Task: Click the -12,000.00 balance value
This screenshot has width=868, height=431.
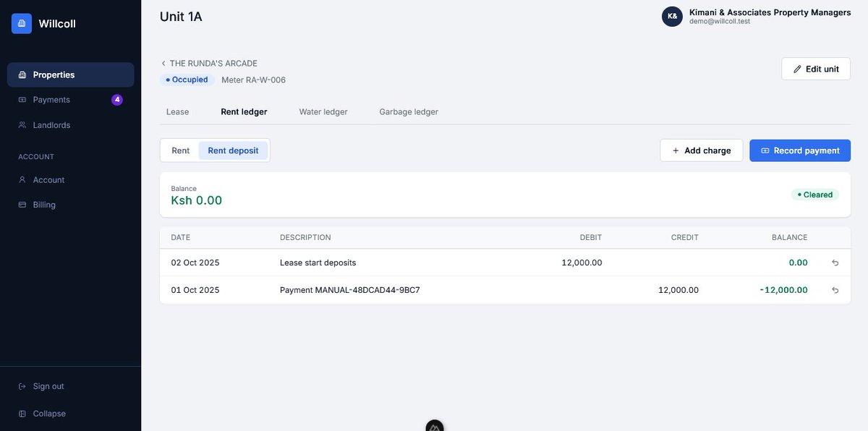Action: 784,290
